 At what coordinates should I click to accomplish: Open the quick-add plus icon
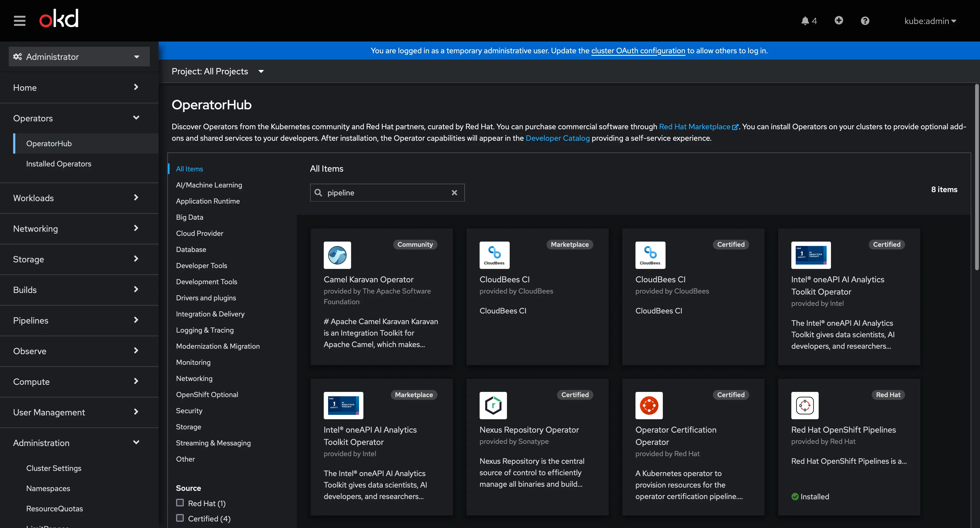tap(838, 20)
